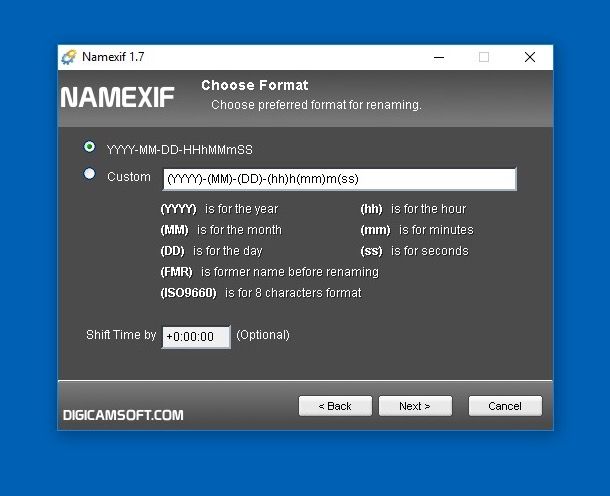
Task: Click the "(ss) is for seconds" legend line
Action: pos(414,251)
